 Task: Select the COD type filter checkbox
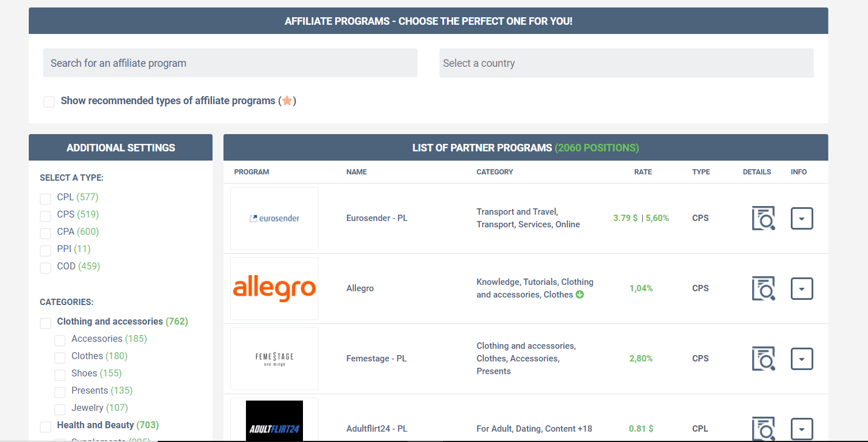point(46,268)
